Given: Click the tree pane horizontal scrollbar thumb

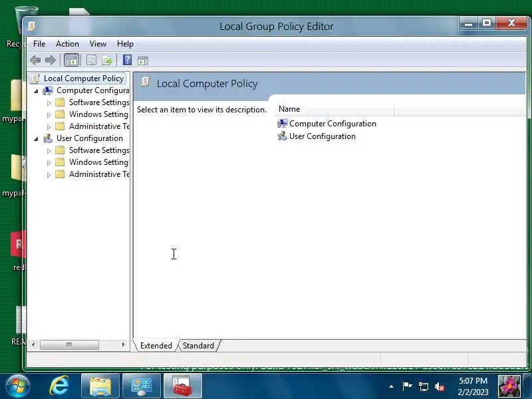Looking at the screenshot, I should click(69, 344).
